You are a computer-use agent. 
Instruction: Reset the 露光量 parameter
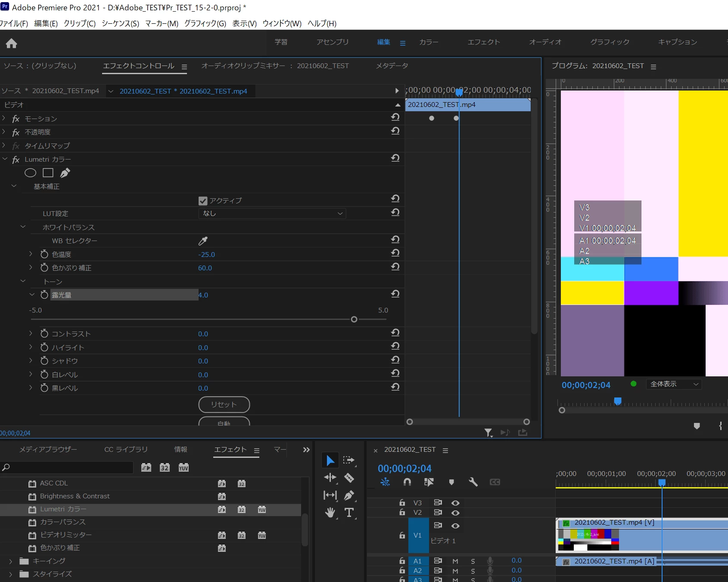pos(395,294)
